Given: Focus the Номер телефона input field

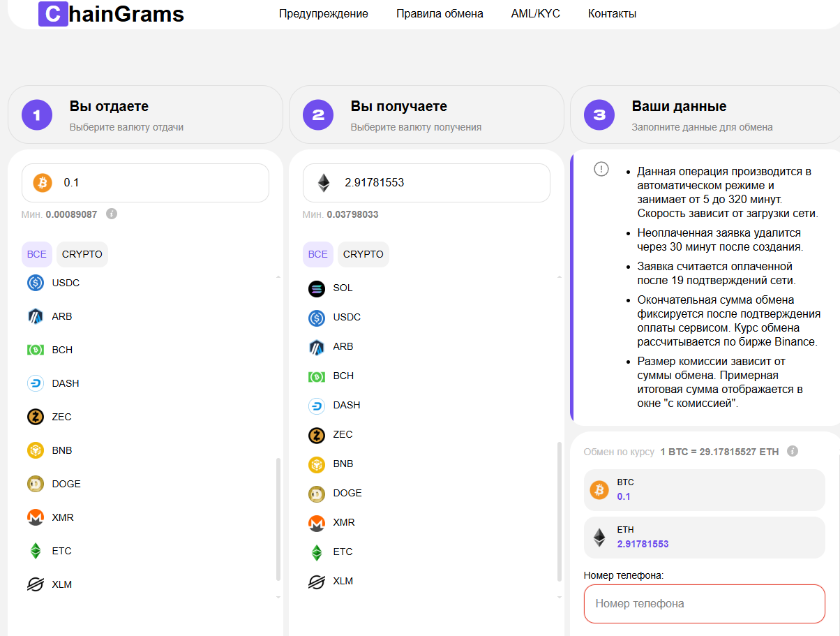Looking at the screenshot, I should (x=704, y=603).
